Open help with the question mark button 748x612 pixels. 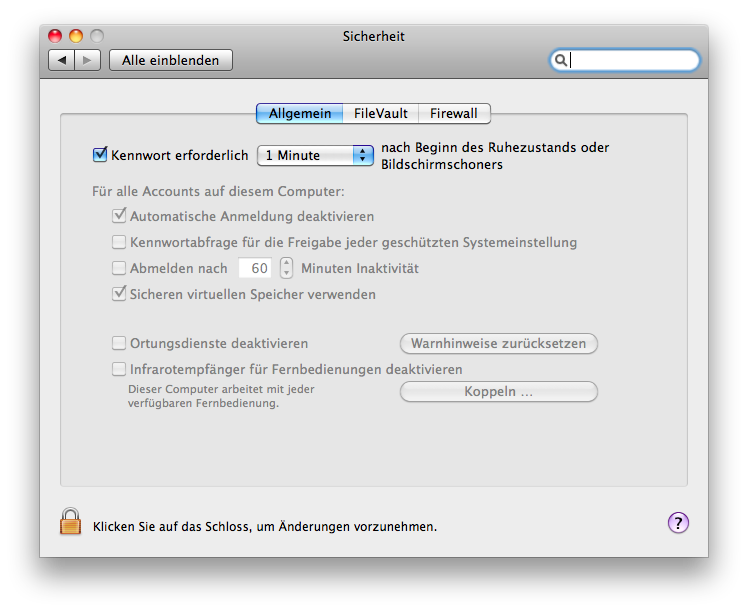(x=678, y=522)
